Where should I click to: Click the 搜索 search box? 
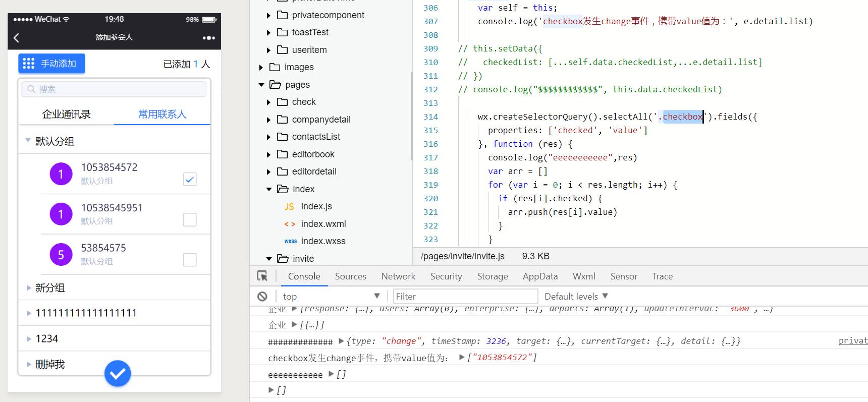pos(114,89)
